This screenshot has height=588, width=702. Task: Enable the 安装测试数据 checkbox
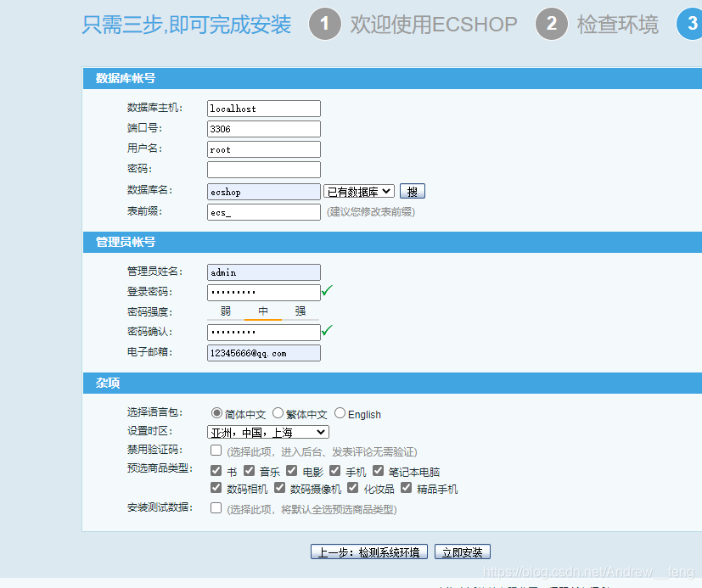point(214,509)
